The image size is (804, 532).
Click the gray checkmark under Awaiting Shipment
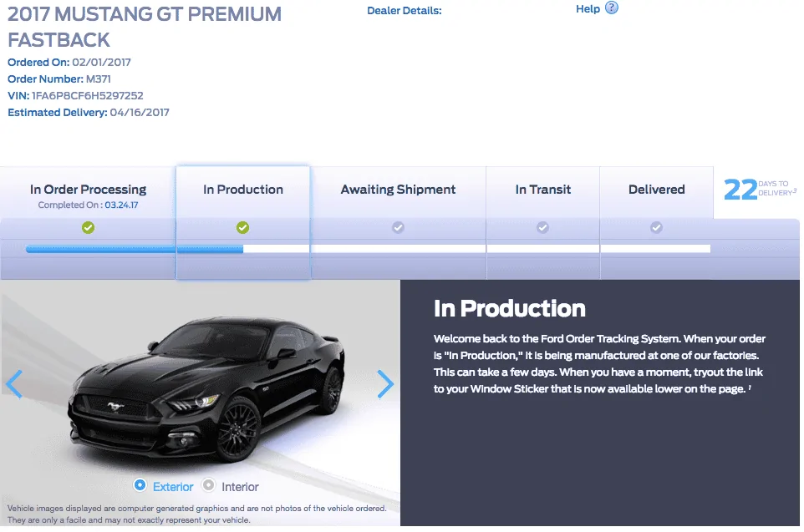399,227
